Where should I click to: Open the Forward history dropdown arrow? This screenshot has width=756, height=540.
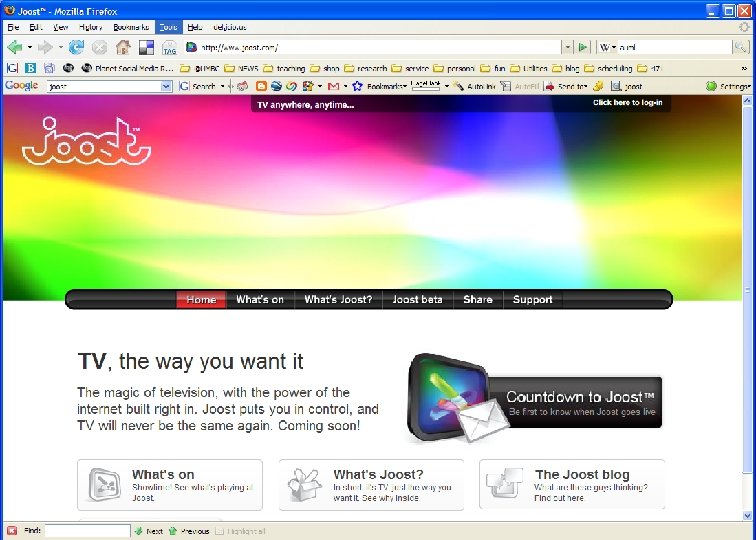click(x=60, y=47)
